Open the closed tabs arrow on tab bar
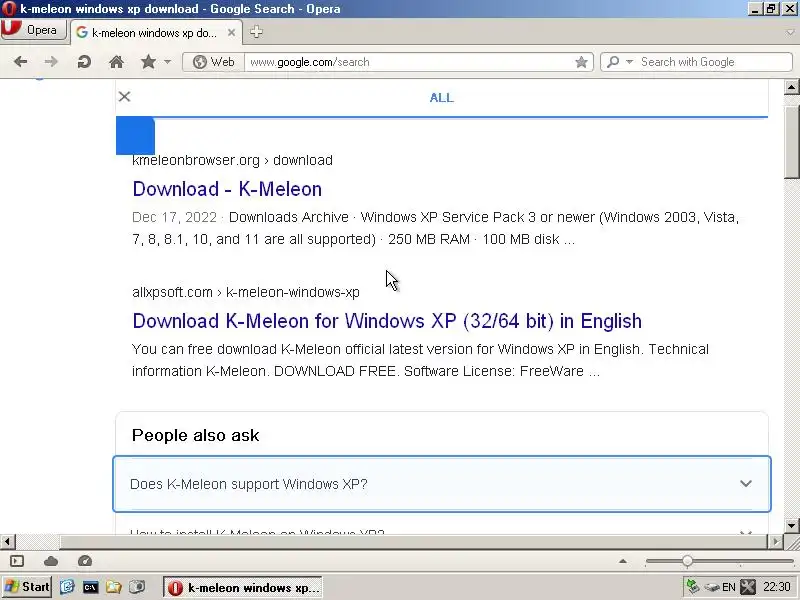Viewport: 800px width, 600px height. click(790, 32)
